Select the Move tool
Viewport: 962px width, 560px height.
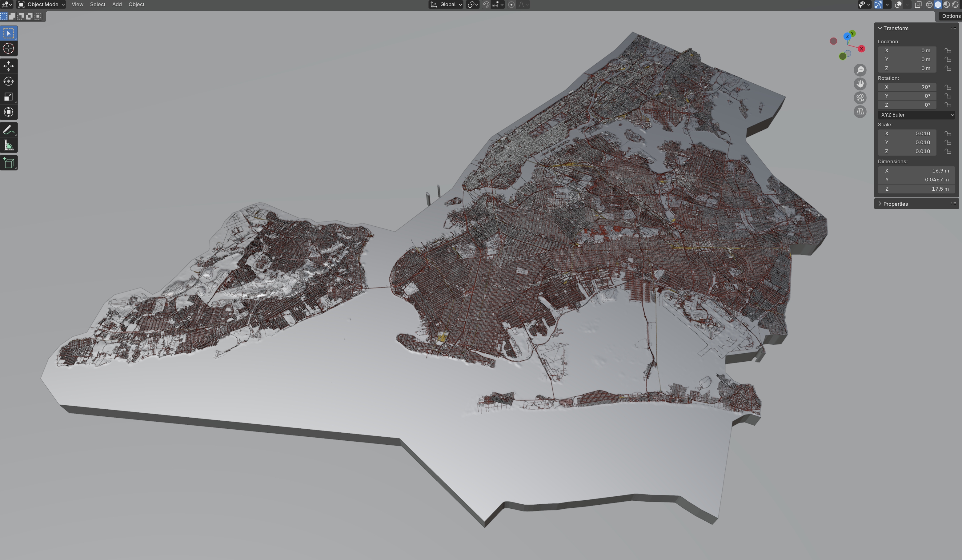click(8, 66)
